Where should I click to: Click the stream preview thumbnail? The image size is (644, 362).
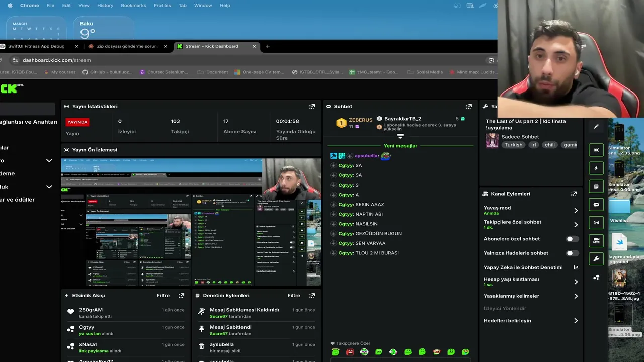point(191,222)
